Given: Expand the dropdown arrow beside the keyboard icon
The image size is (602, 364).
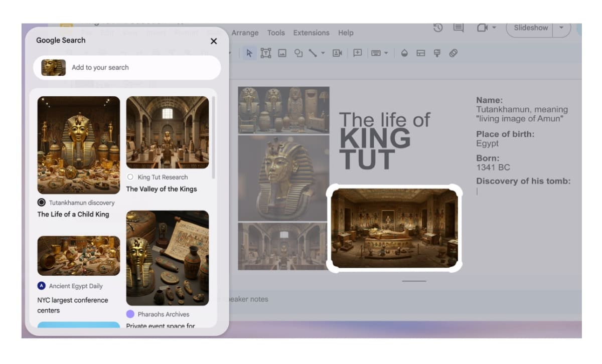Looking at the screenshot, I should (386, 53).
